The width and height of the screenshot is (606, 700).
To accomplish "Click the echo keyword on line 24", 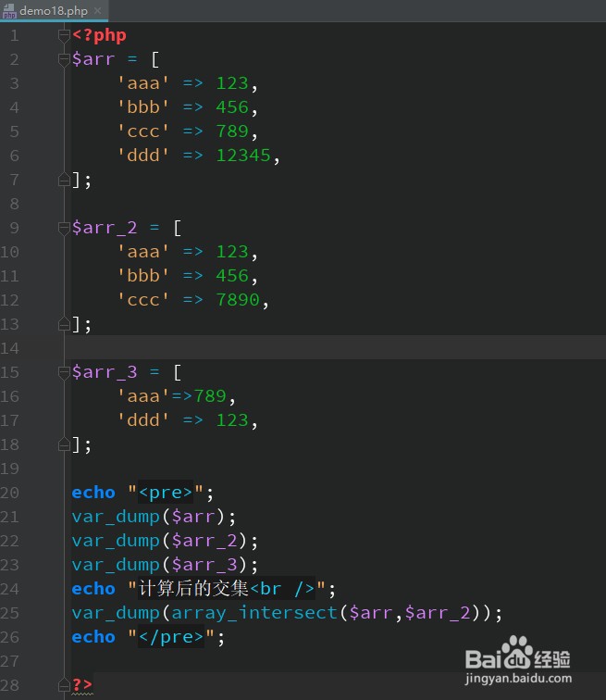I will 93,589.
